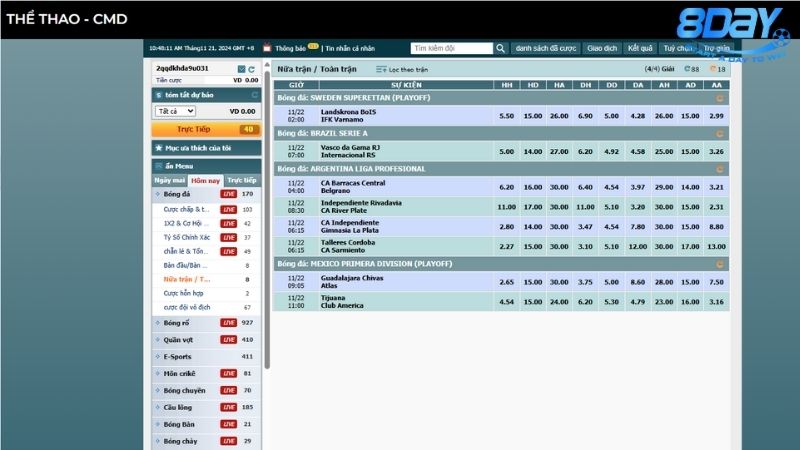Screen dimensions: 800x450
Task: Click LIVE badge beside Tỷ Số Chính Xác
Action: coord(229,238)
